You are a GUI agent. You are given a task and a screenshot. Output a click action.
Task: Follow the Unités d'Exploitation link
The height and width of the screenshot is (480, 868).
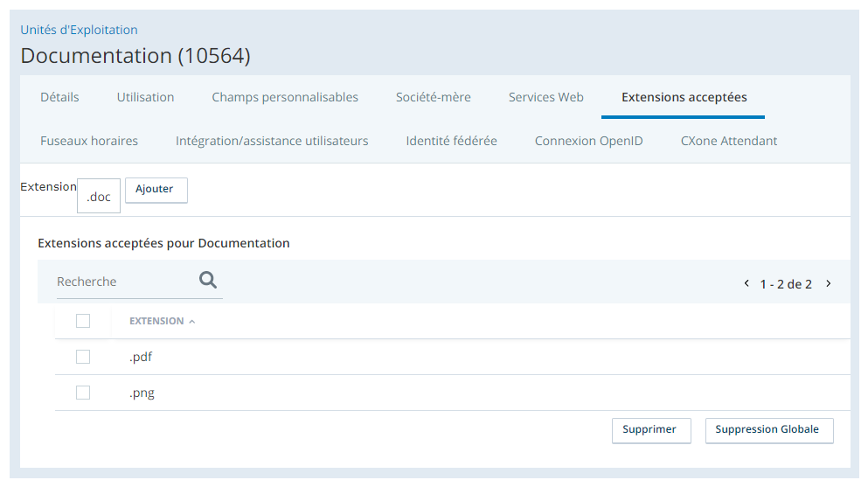click(x=80, y=30)
